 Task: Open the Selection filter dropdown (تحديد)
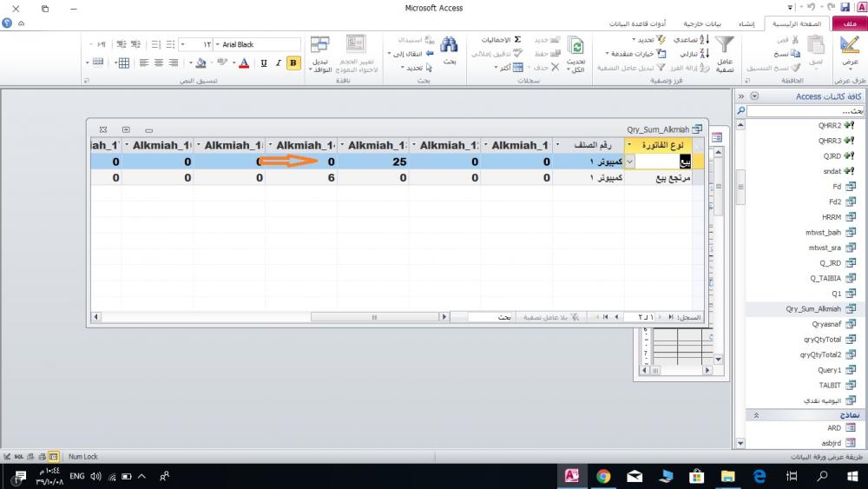click(x=649, y=40)
